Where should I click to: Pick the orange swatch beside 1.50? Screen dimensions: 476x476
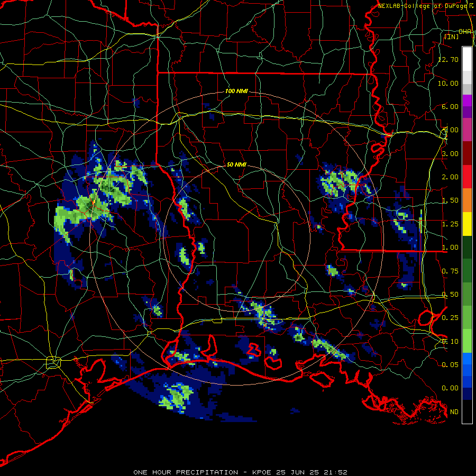click(x=467, y=200)
